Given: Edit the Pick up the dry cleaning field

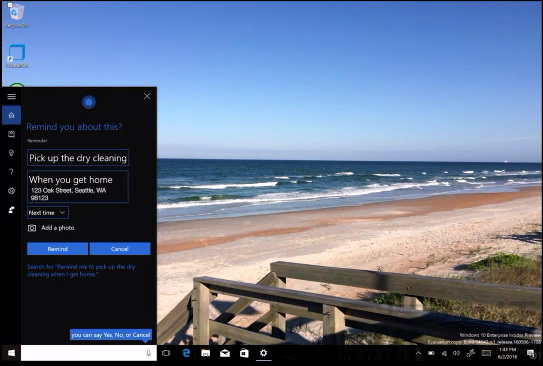Looking at the screenshot, I should [x=78, y=158].
